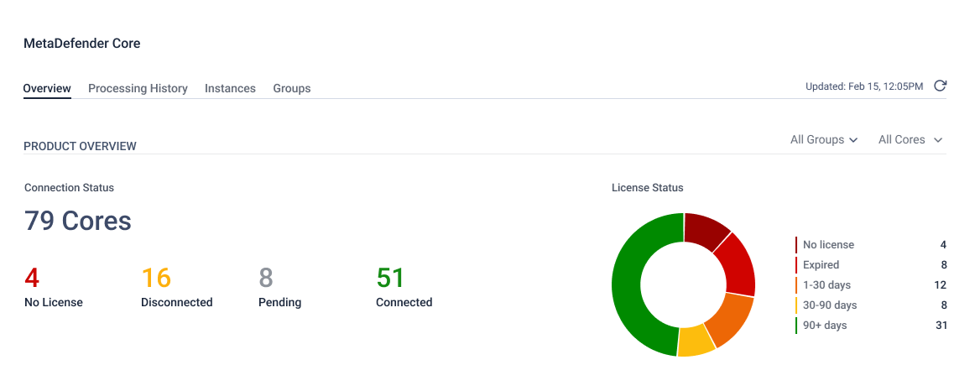Click the 79 Cores total
This screenshot has height=365, width=980.
78,221
